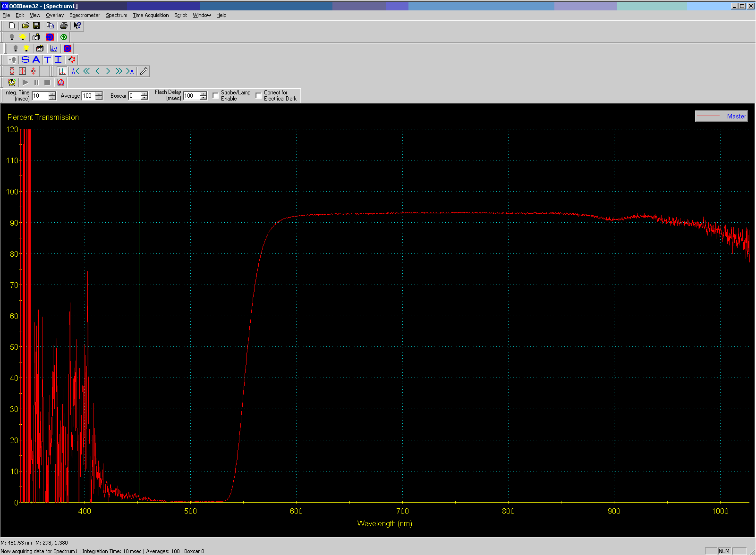Decrease Average value with the down arrow
The image size is (756, 555).
coord(99,98)
